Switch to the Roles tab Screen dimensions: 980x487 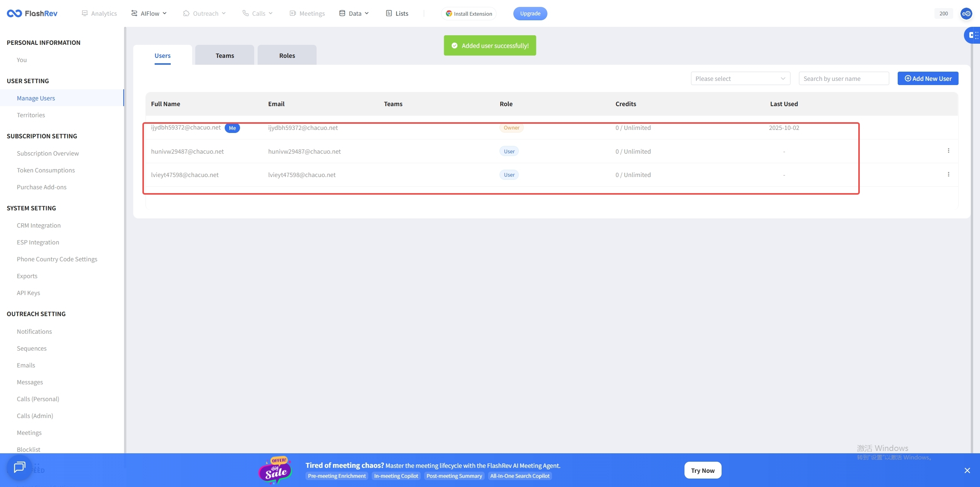tap(287, 56)
